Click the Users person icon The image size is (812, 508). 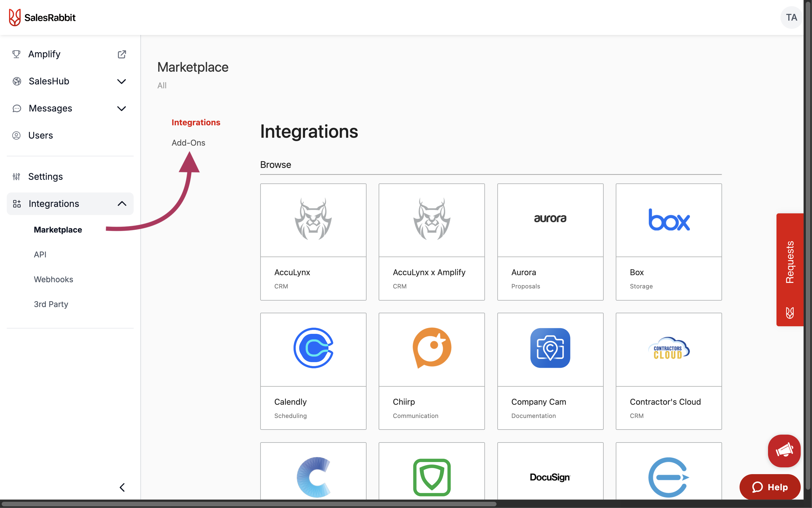pyautogui.click(x=16, y=135)
